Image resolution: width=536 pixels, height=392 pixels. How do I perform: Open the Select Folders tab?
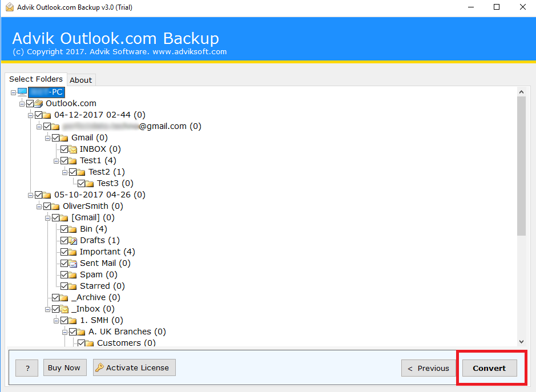(x=36, y=79)
